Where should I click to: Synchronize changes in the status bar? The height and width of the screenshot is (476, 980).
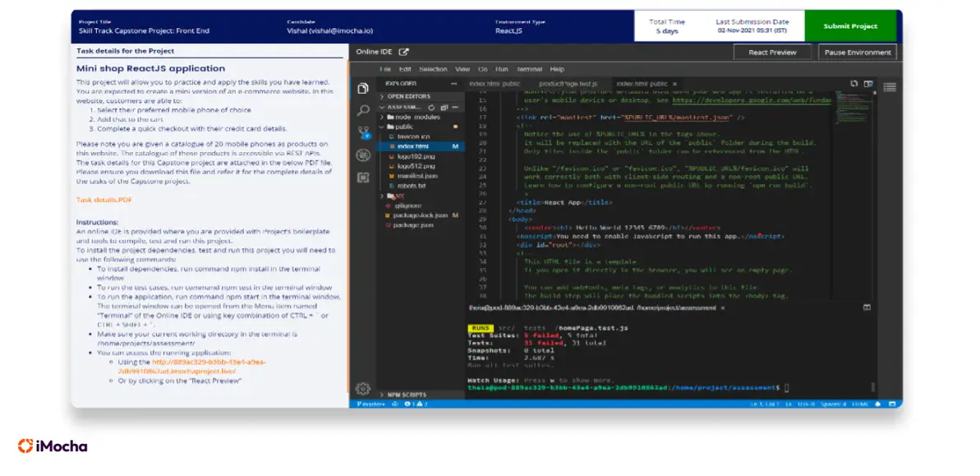pos(394,404)
